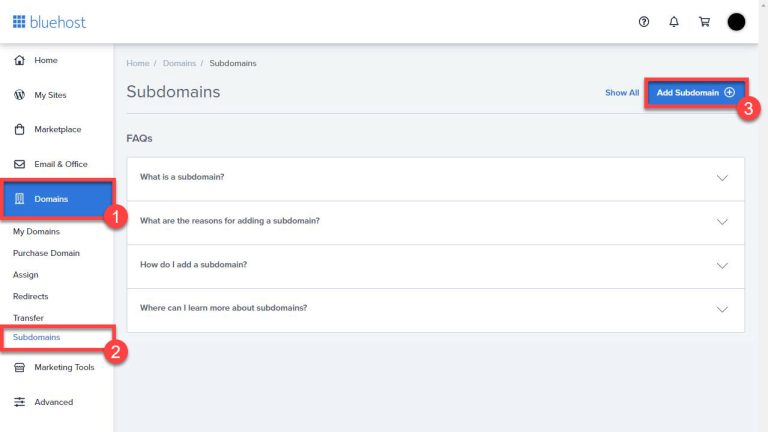Click the Show All link
This screenshot has height=432, width=768.
[x=621, y=93]
